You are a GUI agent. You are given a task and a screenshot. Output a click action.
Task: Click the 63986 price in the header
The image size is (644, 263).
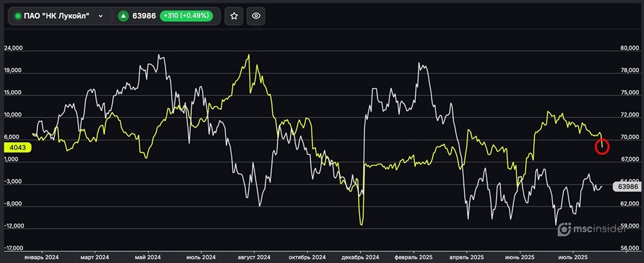point(146,15)
